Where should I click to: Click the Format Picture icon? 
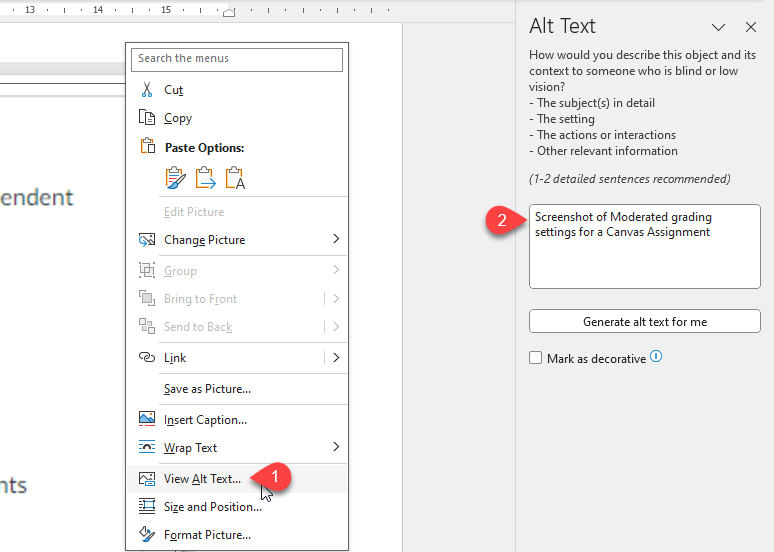tap(147, 535)
